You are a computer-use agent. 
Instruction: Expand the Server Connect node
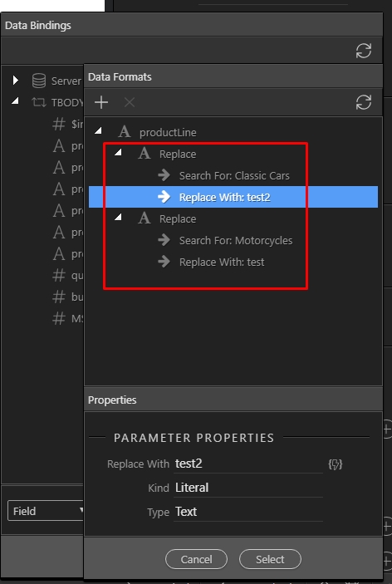click(15, 80)
